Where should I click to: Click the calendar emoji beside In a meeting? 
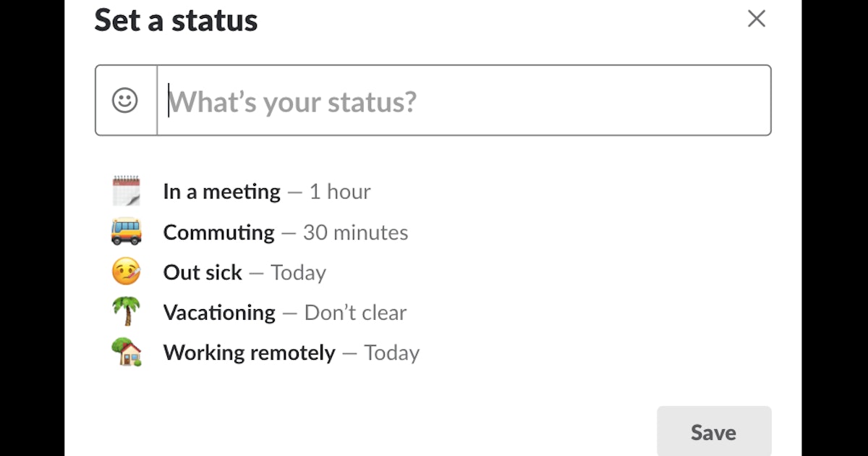[126, 190]
